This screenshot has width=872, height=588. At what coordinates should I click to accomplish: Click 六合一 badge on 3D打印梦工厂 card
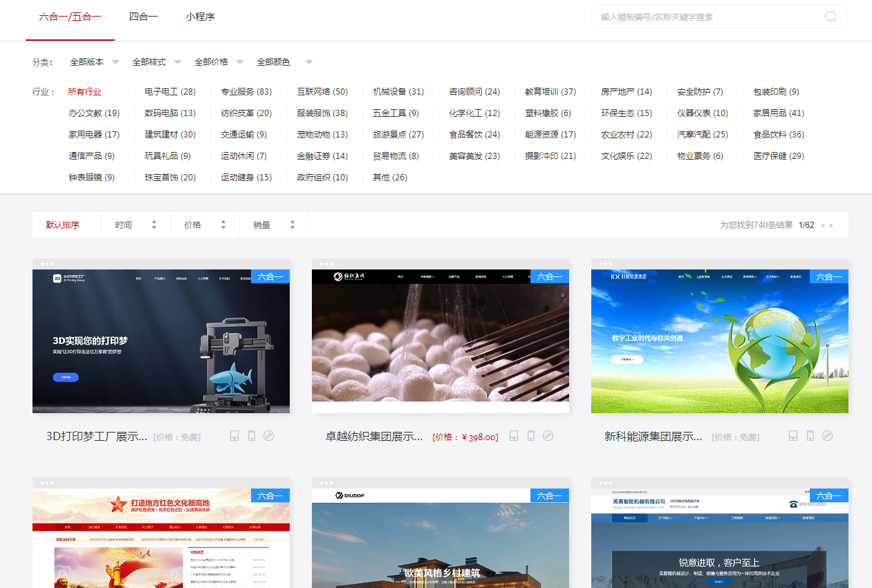270,276
